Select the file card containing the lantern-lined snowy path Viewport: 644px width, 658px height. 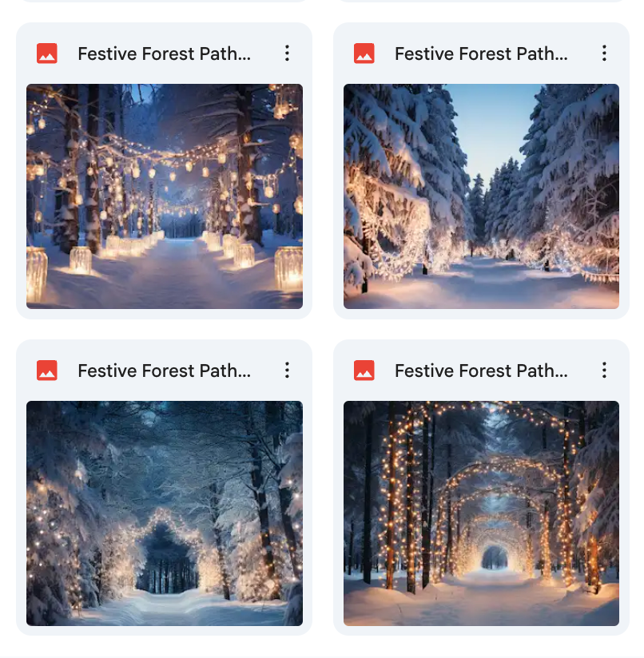(x=164, y=171)
